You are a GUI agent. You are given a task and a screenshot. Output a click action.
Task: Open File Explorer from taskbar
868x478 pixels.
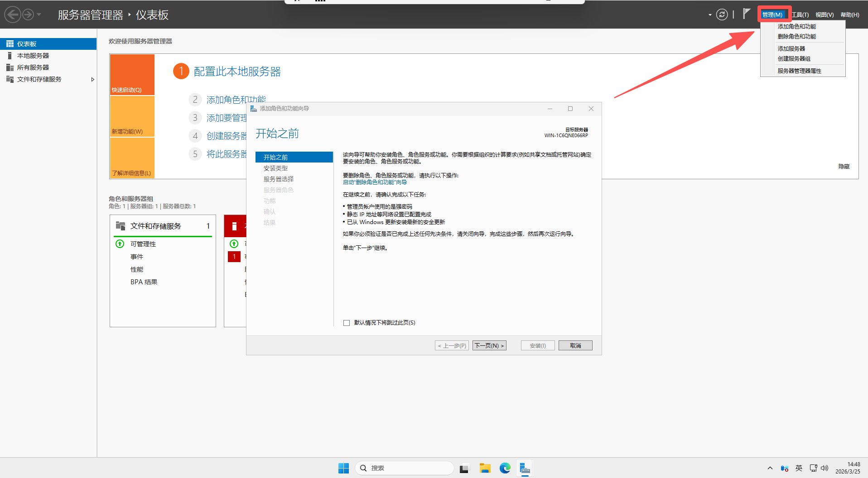485,468
